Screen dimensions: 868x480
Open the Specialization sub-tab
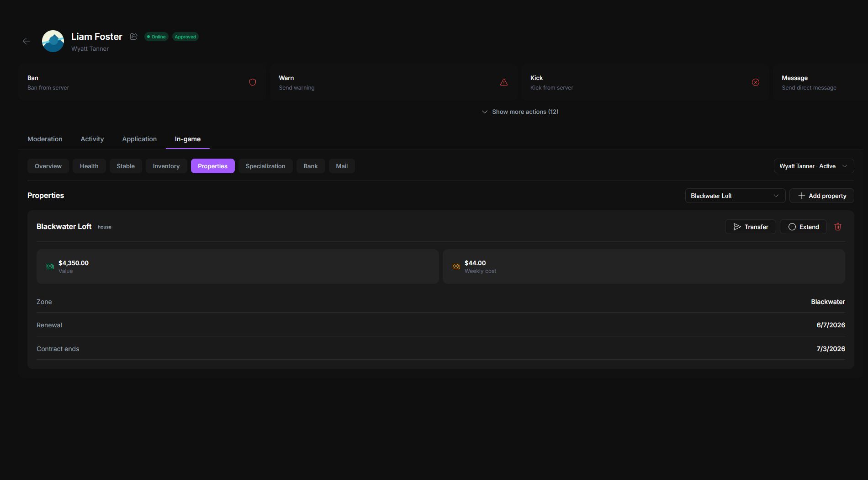pyautogui.click(x=265, y=166)
